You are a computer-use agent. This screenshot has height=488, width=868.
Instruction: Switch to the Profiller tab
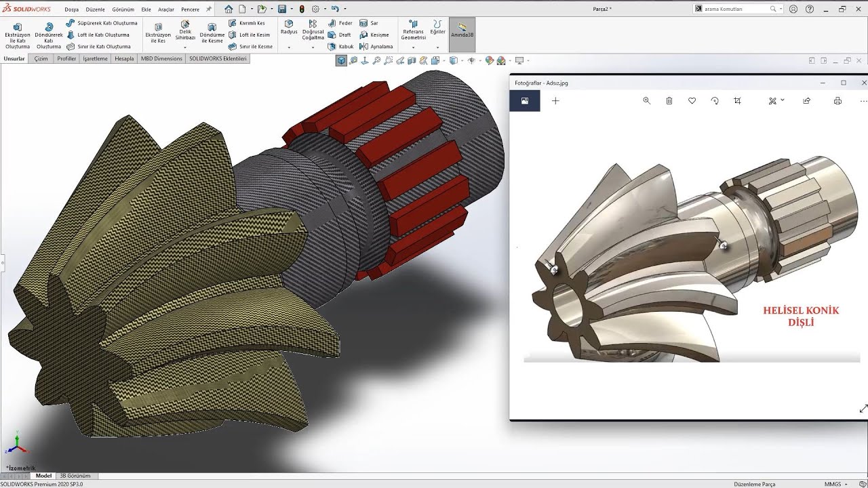[x=66, y=59]
